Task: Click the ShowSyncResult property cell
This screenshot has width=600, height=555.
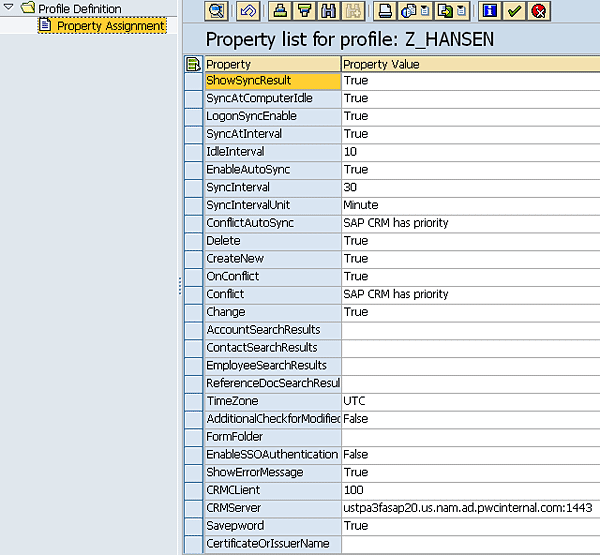Action: tap(272, 81)
